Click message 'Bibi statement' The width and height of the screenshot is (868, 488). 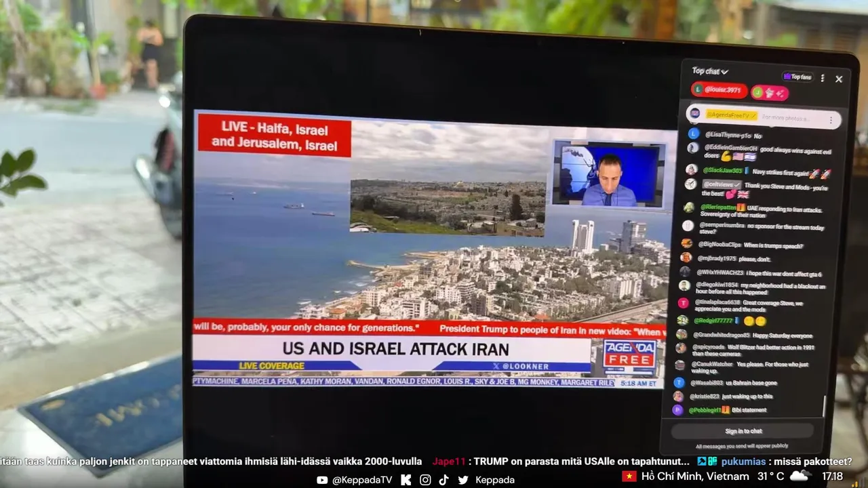749,410
